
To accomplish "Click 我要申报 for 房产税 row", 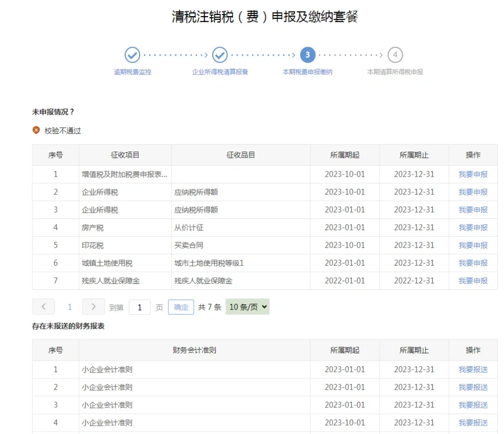I will [x=473, y=228].
